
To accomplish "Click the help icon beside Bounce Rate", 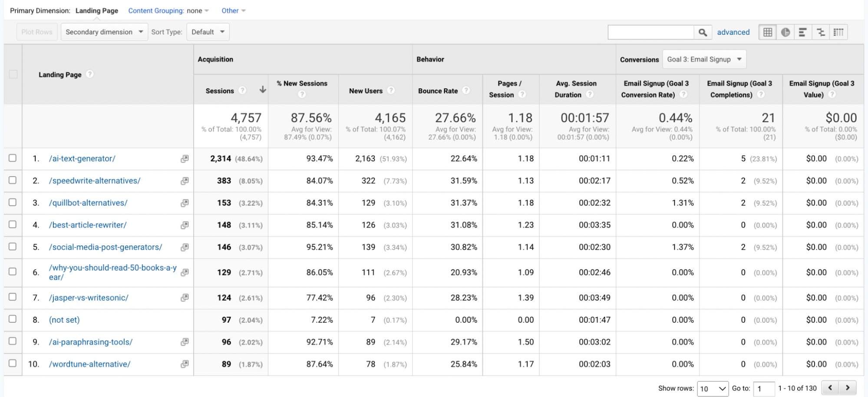I will [x=466, y=91].
